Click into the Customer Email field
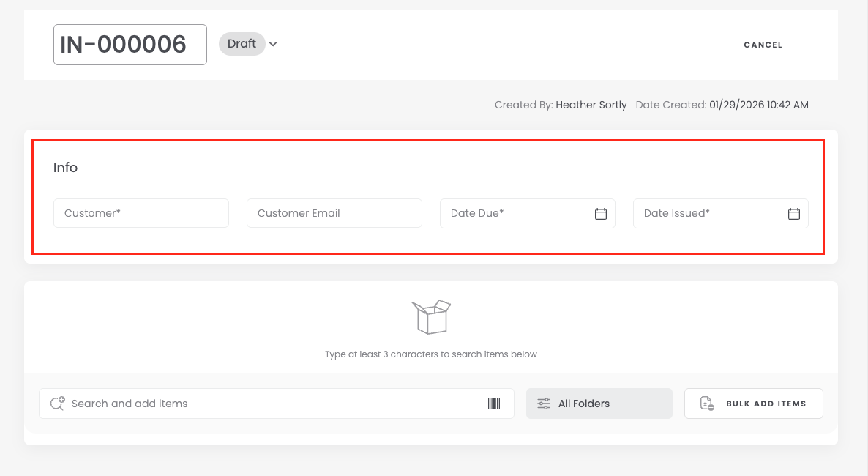 pyautogui.click(x=334, y=213)
